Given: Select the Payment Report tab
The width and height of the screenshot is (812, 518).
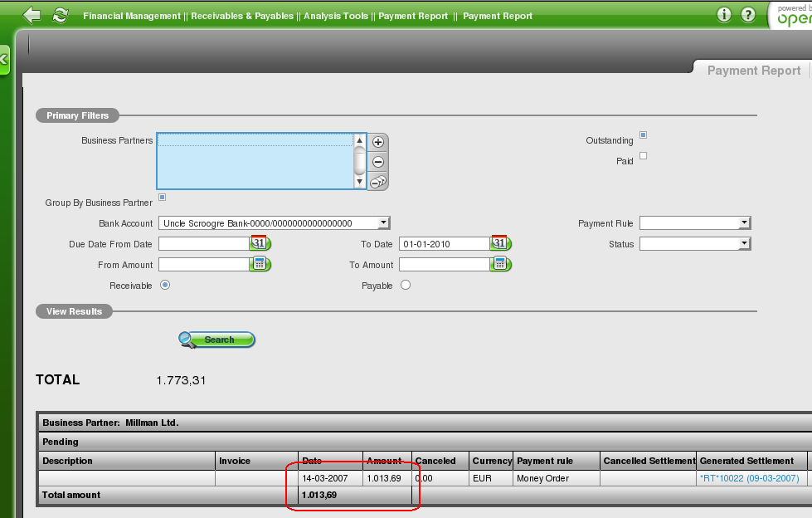Looking at the screenshot, I should pyautogui.click(x=753, y=71).
